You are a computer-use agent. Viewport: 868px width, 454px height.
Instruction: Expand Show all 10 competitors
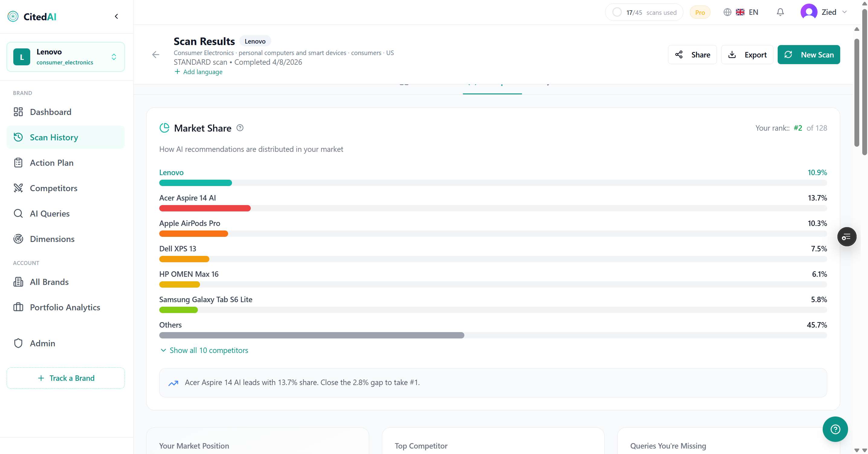coord(208,350)
